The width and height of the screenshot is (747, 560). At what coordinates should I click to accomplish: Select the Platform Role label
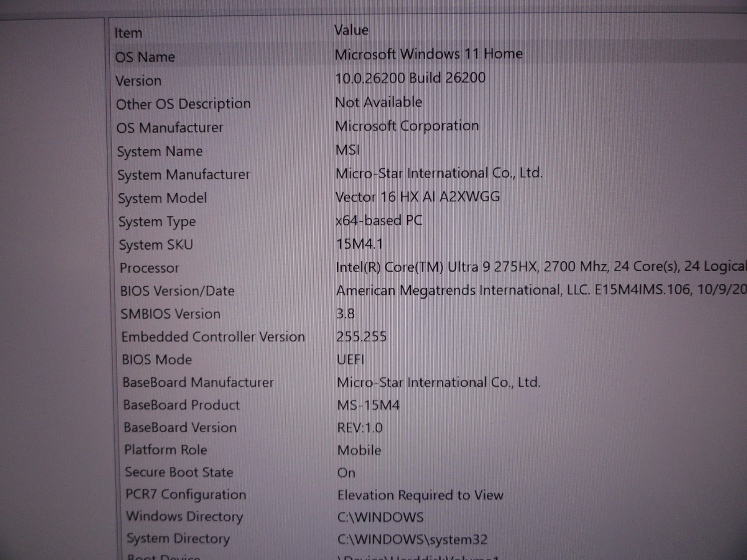coord(166,450)
